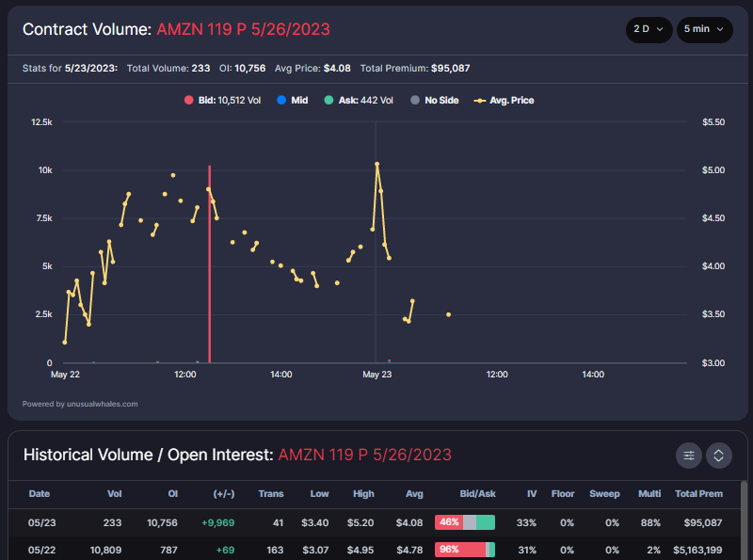Click the $95,087 total premium cell
Image resolution: width=753 pixels, height=560 pixels.
(703, 522)
